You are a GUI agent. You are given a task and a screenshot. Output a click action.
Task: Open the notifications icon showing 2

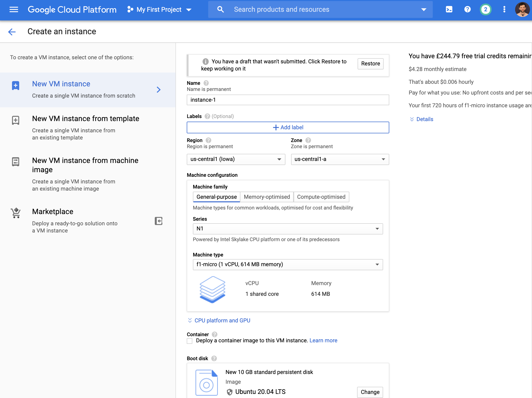(x=485, y=9)
